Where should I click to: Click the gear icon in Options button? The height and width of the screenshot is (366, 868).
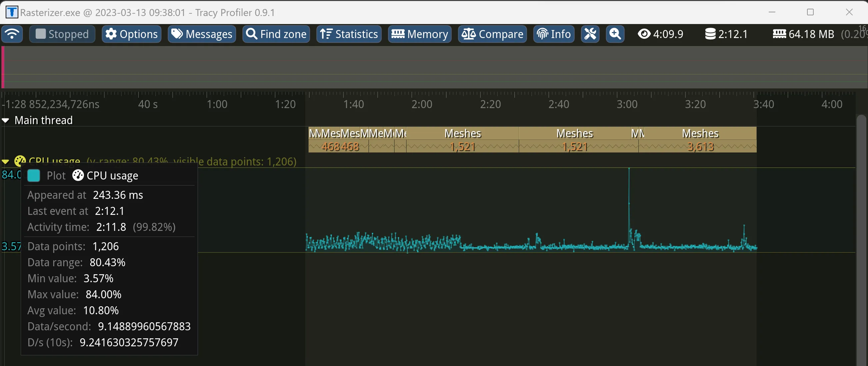coord(111,34)
